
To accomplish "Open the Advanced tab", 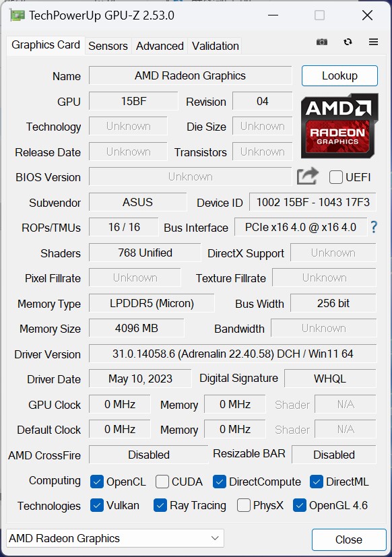I will point(159,46).
